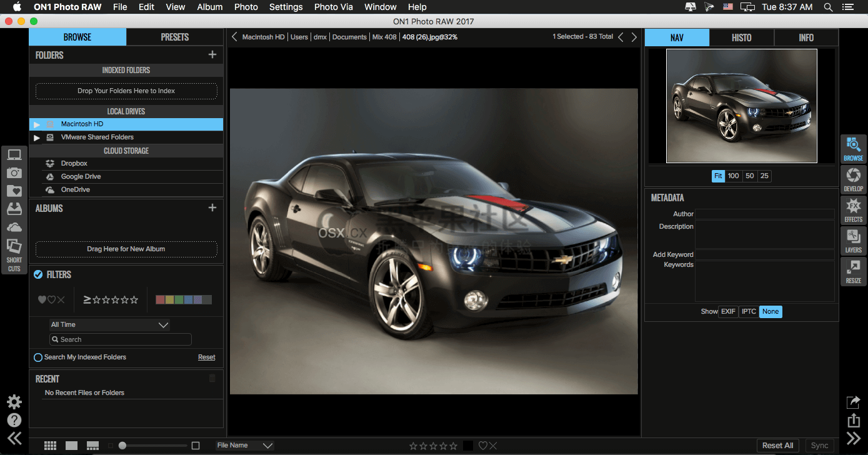The image size is (868, 455).
Task: Open the Effects module
Action: [x=853, y=210]
